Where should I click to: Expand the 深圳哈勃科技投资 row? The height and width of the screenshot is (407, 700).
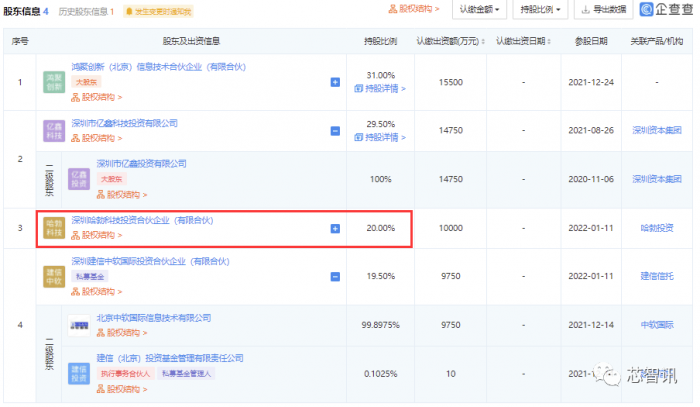tap(335, 228)
